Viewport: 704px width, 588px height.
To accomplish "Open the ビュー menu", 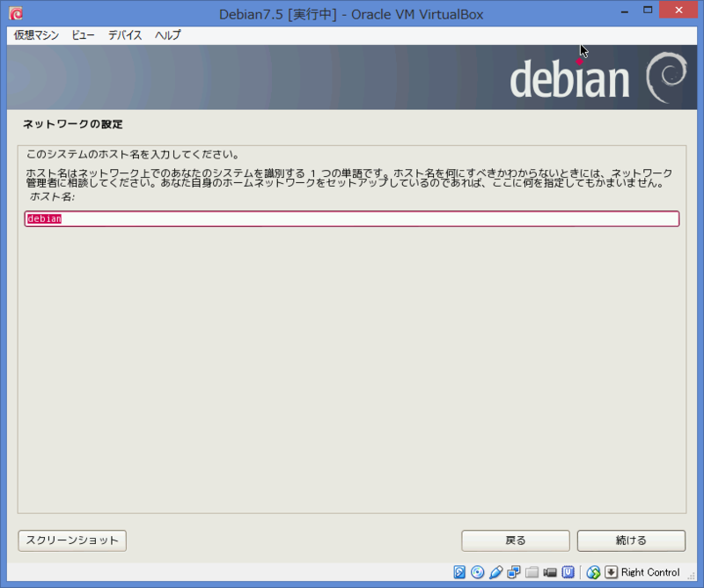I will coord(83,35).
